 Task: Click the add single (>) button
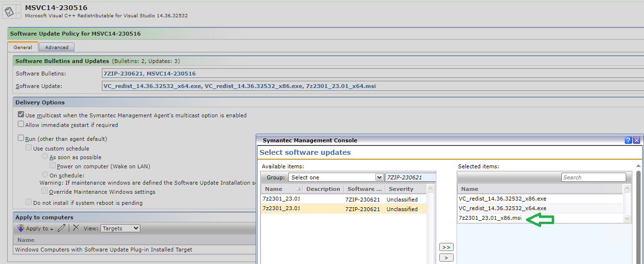(x=446, y=258)
